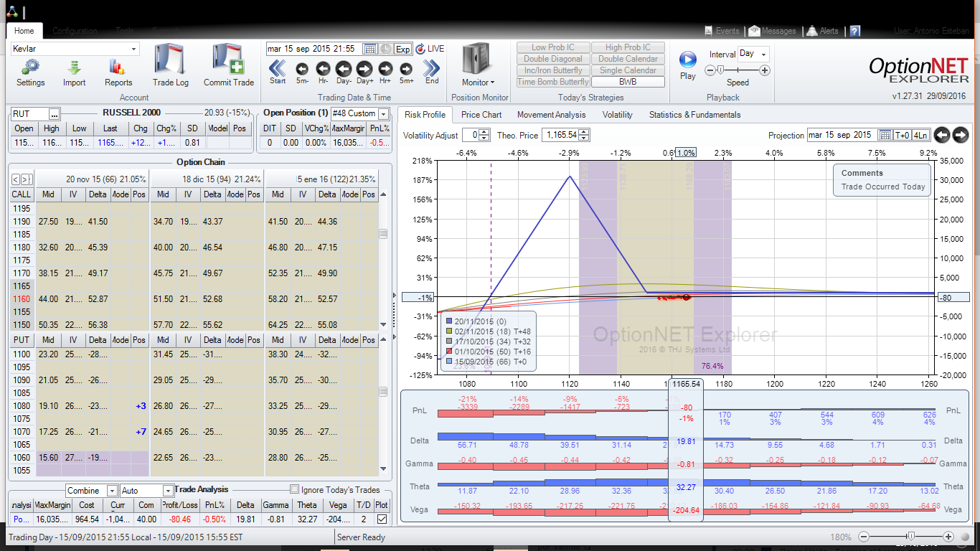Toggle Ignore Today's Trades checkbox
The height and width of the screenshot is (551, 980).
pyautogui.click(x=294, y=490)
